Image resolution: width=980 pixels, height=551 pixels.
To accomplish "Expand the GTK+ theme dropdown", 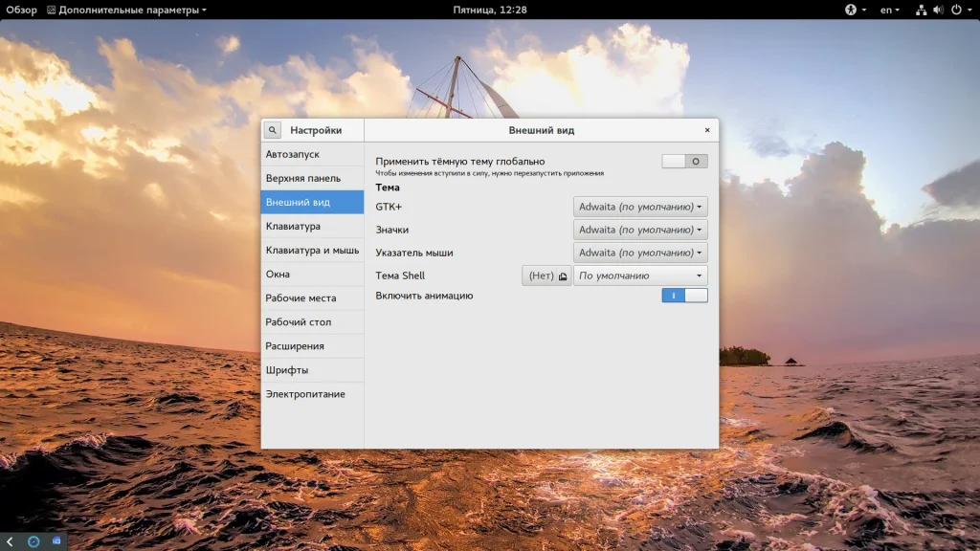I will pos(640,207).
